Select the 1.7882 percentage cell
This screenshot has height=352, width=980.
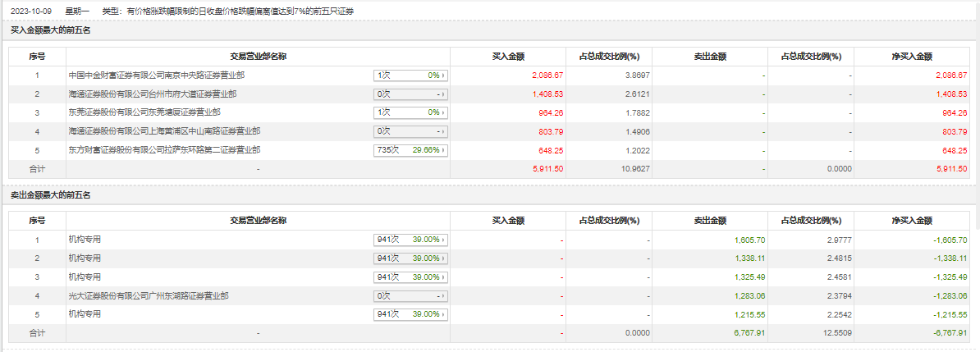[x=636, y=112]
